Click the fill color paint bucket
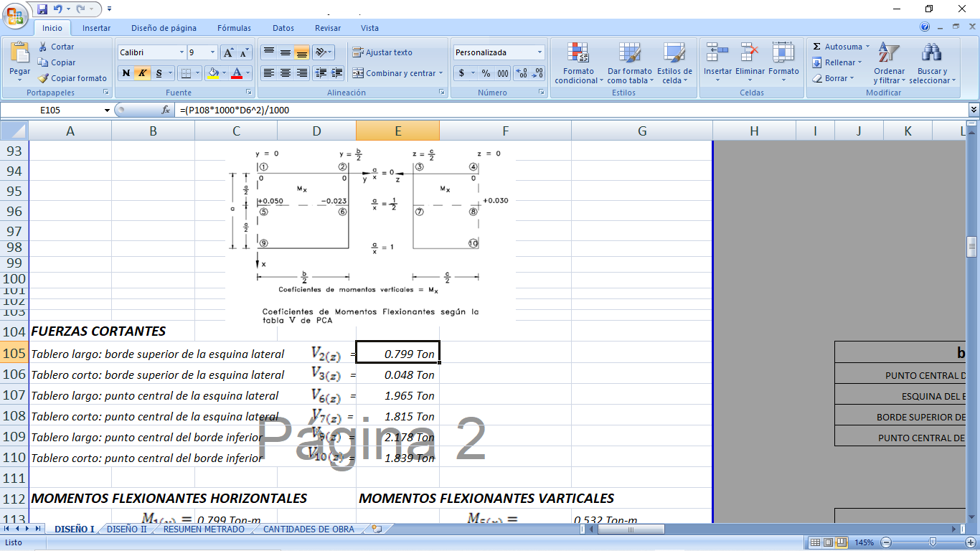980x551 pixels. point(212,73)
